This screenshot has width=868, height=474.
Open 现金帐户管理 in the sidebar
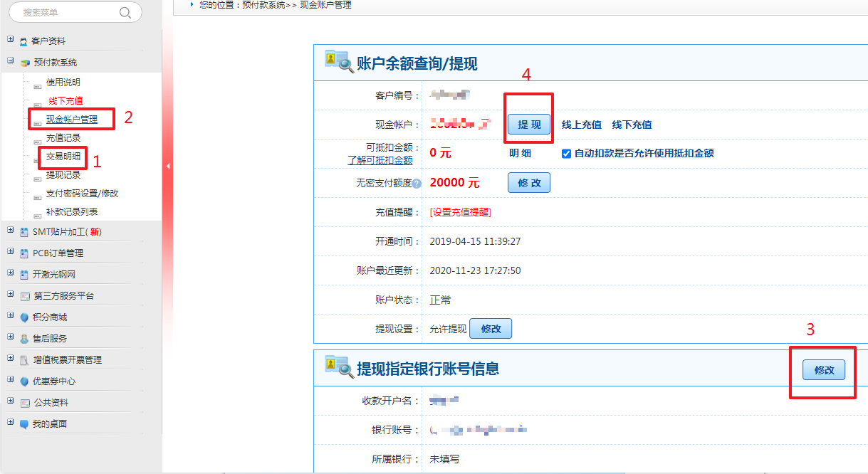72,119
